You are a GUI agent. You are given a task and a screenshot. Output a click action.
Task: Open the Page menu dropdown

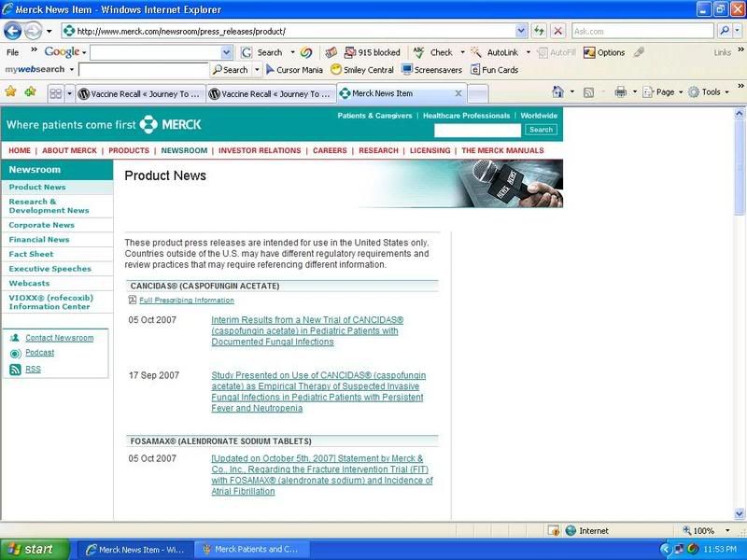pyautogui.click(x=681, y=91)
